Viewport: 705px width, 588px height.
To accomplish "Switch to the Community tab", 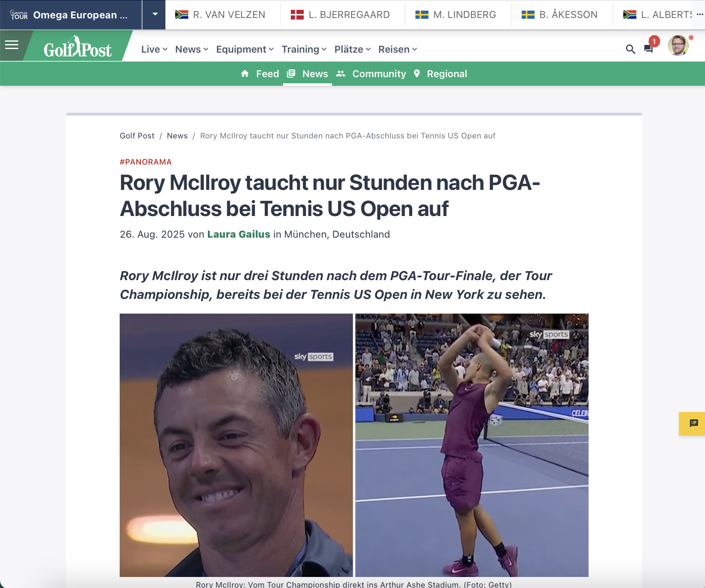I will 379,74.
